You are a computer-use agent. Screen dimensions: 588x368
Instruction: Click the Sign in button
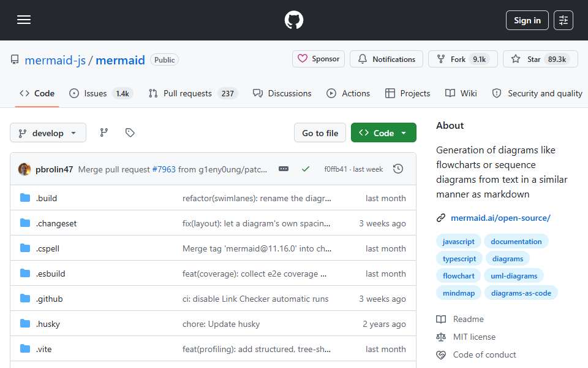tap(527, 20)
